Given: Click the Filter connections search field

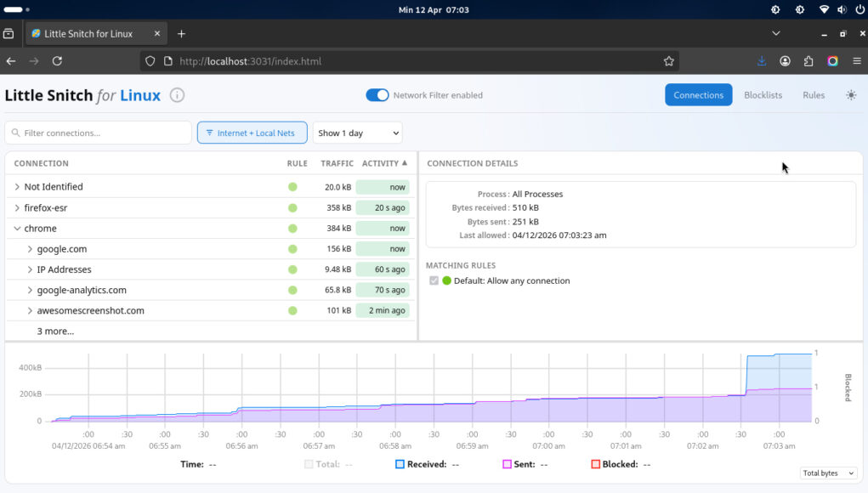Looking at the screenshot, I should (98, 133).
